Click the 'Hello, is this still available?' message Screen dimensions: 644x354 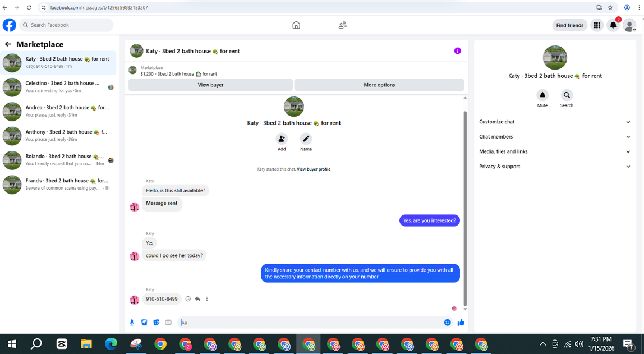click(x=176, y=191)
